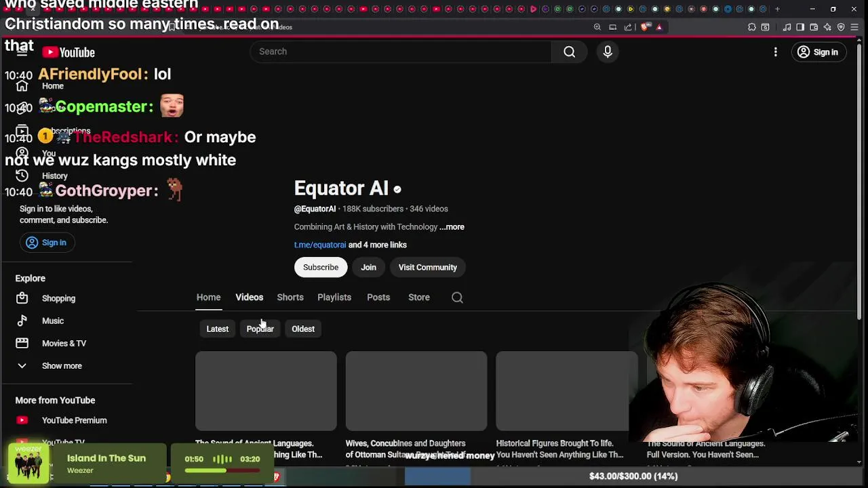Open the t.me/equatorai link
The height and width of the screenshot is (488, 868).
coord(320,245)
